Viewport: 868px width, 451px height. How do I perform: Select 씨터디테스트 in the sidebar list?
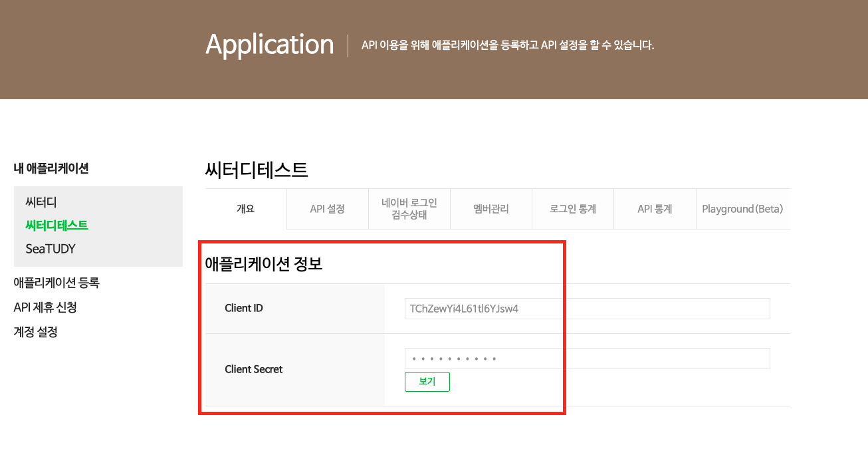pos(56,225)
